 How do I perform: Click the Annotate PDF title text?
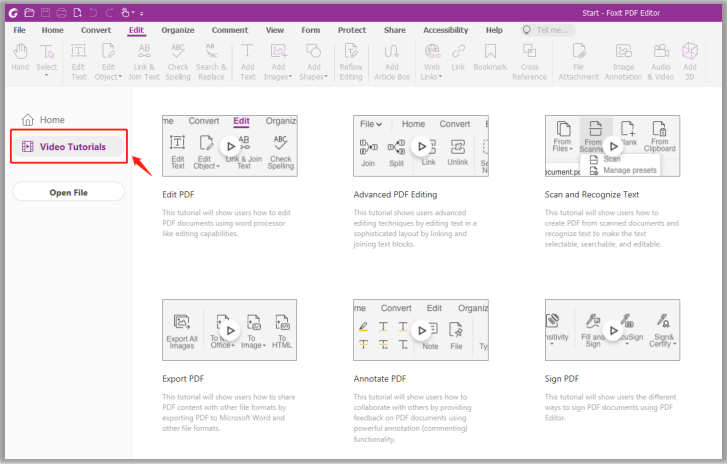click(x=379, y=379)
